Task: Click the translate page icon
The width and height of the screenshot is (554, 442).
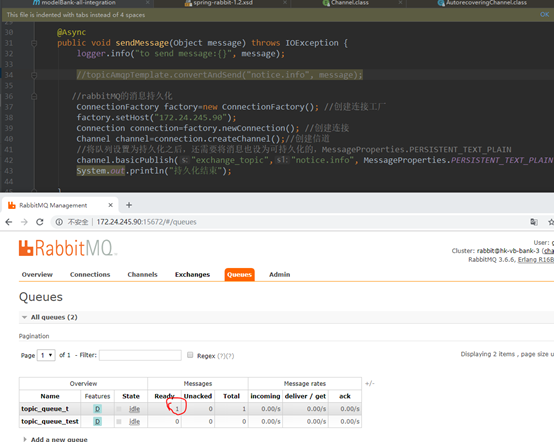Action: pyautogui.click(x=534, y=222)
